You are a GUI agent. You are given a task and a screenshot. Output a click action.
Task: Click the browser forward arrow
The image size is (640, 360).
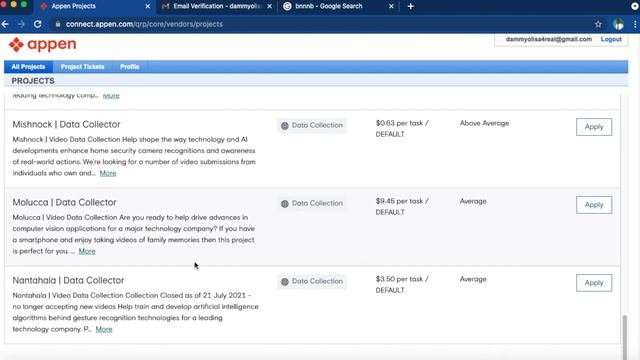tap(21, 24)
